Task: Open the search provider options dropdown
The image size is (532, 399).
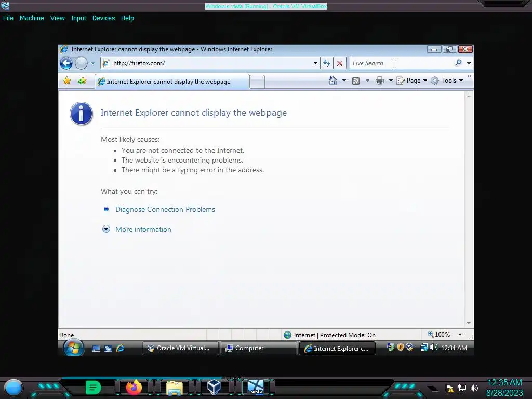Action: click(469, 63)
